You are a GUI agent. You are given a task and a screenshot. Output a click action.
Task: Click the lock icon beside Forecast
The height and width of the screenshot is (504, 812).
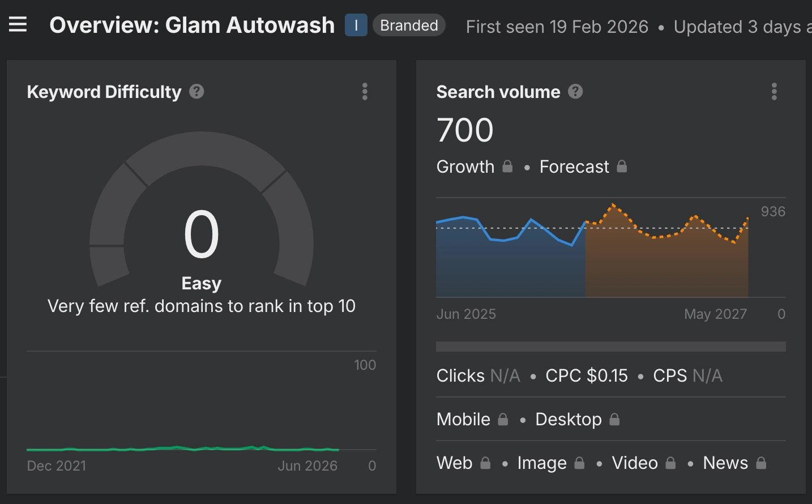(622, 166)
